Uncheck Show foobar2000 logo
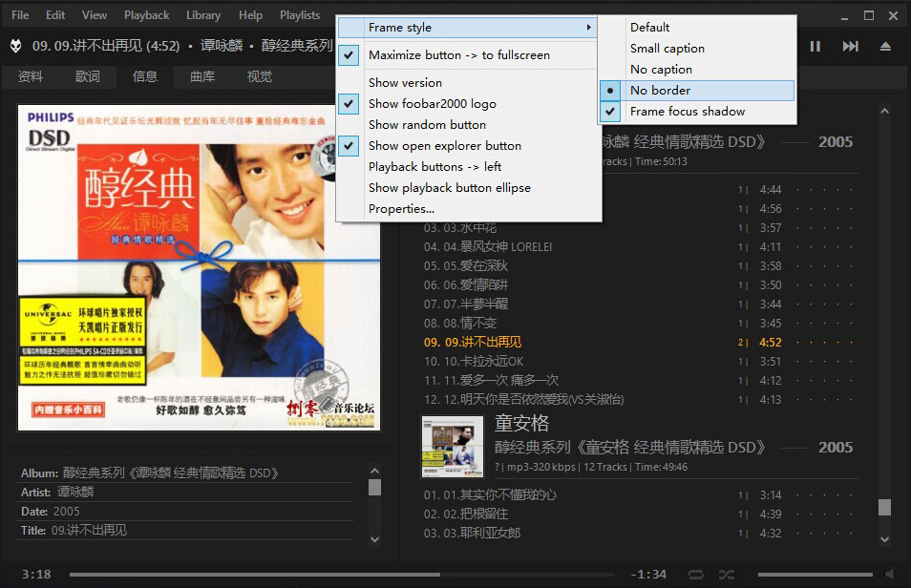The image size is (911, 588). [x=468, y=104]
